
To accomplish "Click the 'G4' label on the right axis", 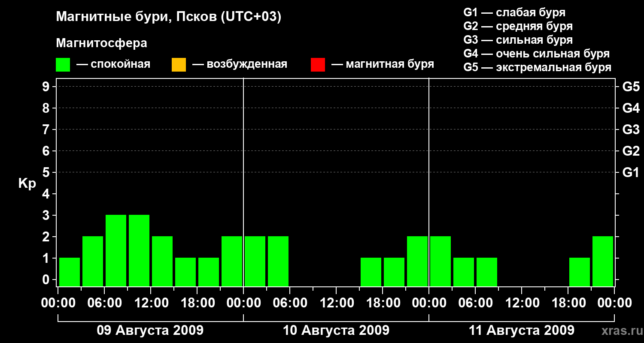I will 631,108.
